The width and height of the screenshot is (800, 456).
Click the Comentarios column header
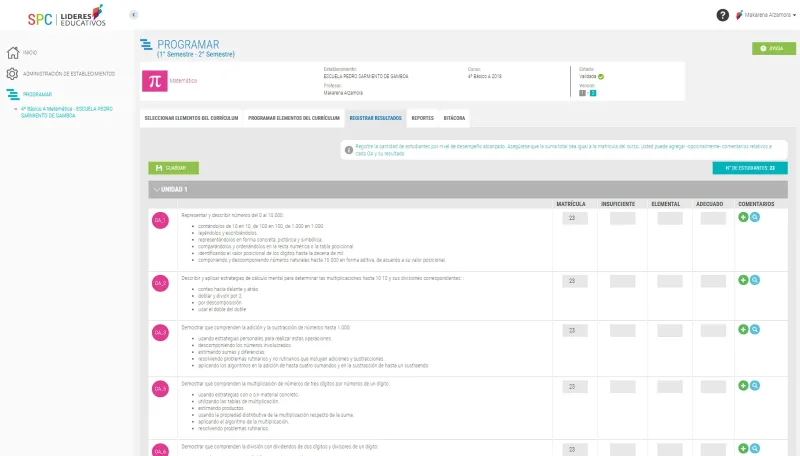tap(756, 204)
